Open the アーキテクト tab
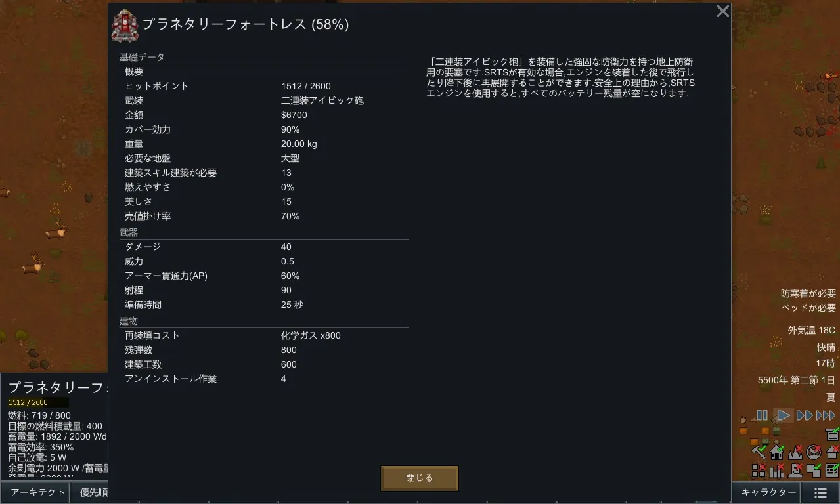 (37, 492)
